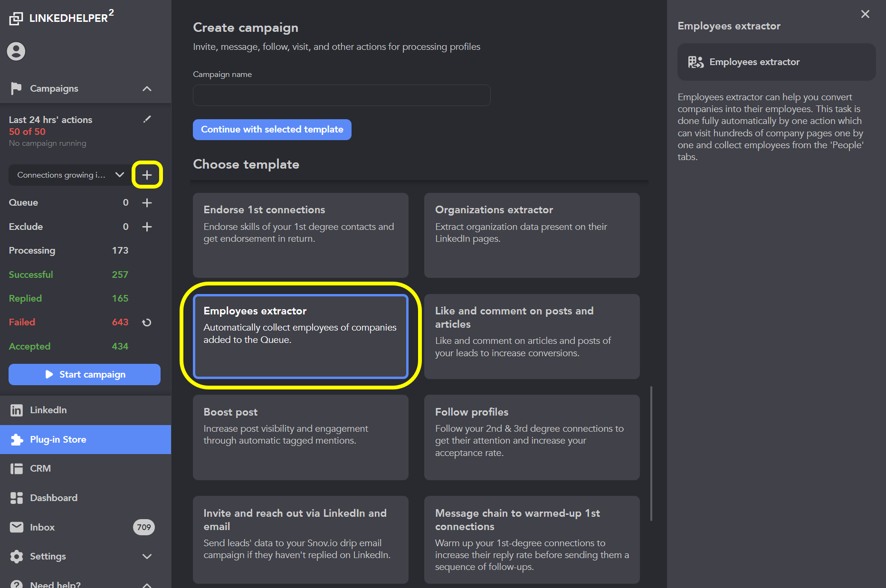Retry failed profiles with the refresh icon
The image size is (886, 588).
click(x=147, y=322)
